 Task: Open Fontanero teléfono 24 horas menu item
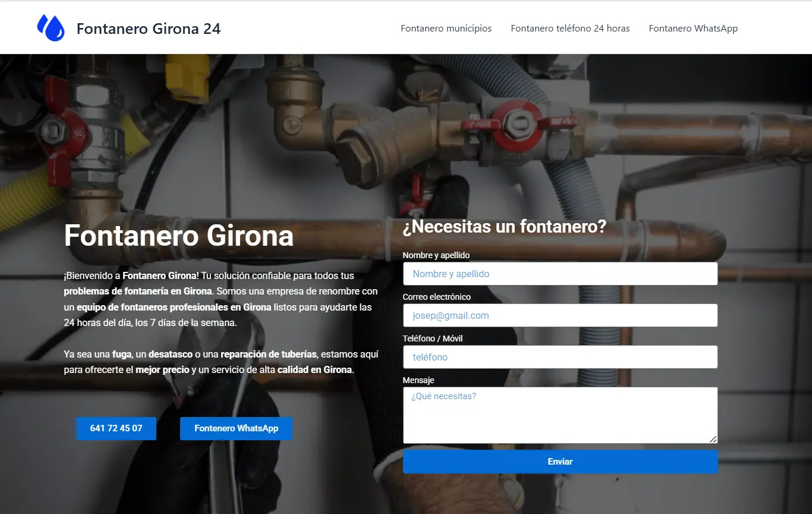click(570, 29)
